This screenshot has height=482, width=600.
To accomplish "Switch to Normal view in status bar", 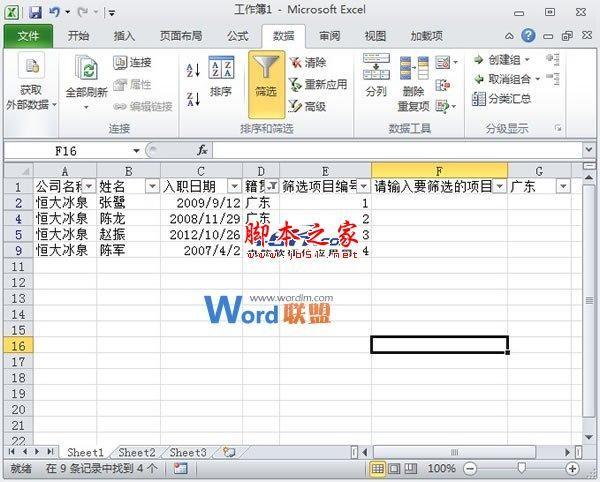I will (378, 468).
